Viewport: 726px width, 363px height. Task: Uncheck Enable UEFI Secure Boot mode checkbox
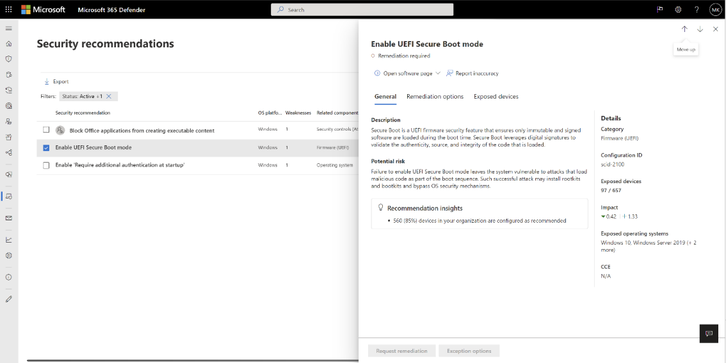tap(46, 148)
